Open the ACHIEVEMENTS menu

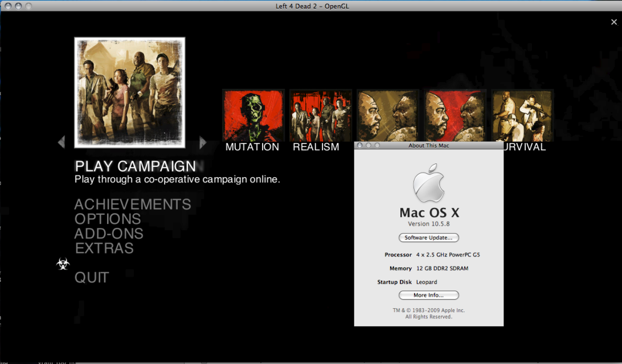pos(133,204)
